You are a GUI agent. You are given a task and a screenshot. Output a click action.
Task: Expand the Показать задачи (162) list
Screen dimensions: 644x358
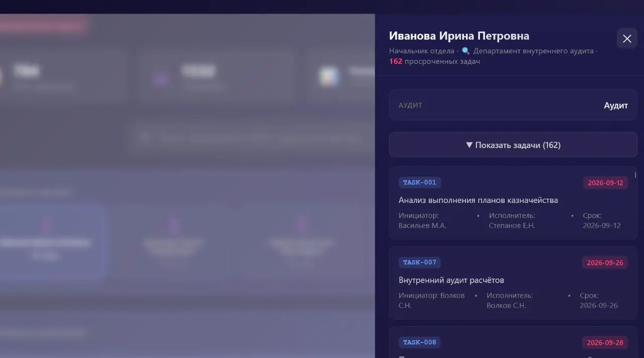513,145
